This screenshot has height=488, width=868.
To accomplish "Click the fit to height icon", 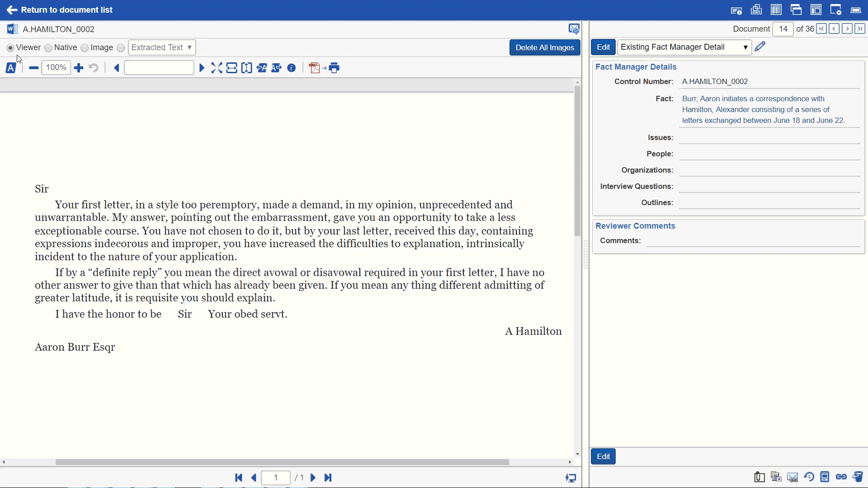I will point(246,68).
